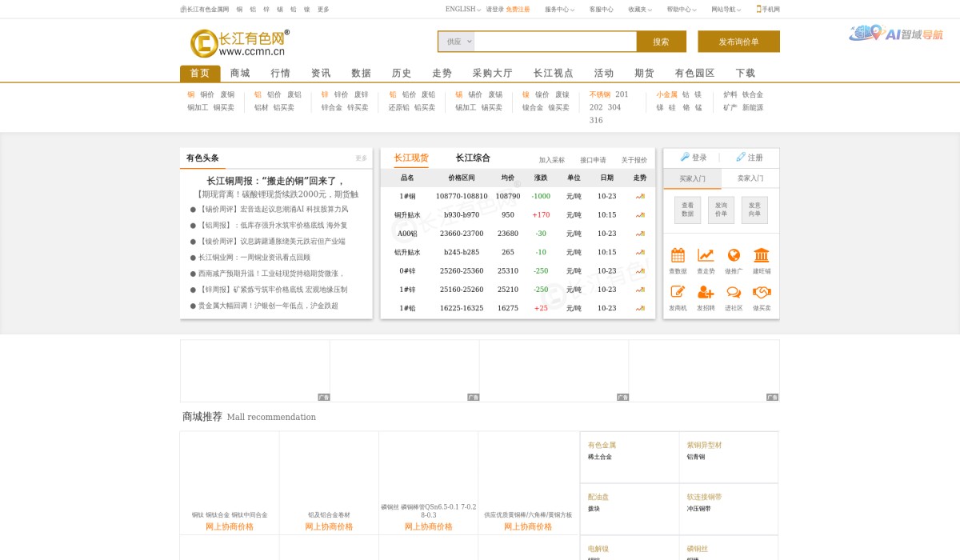The image size is (960, 560).
Task: Select the 卖家入门 tab
Action: point(750,178)
